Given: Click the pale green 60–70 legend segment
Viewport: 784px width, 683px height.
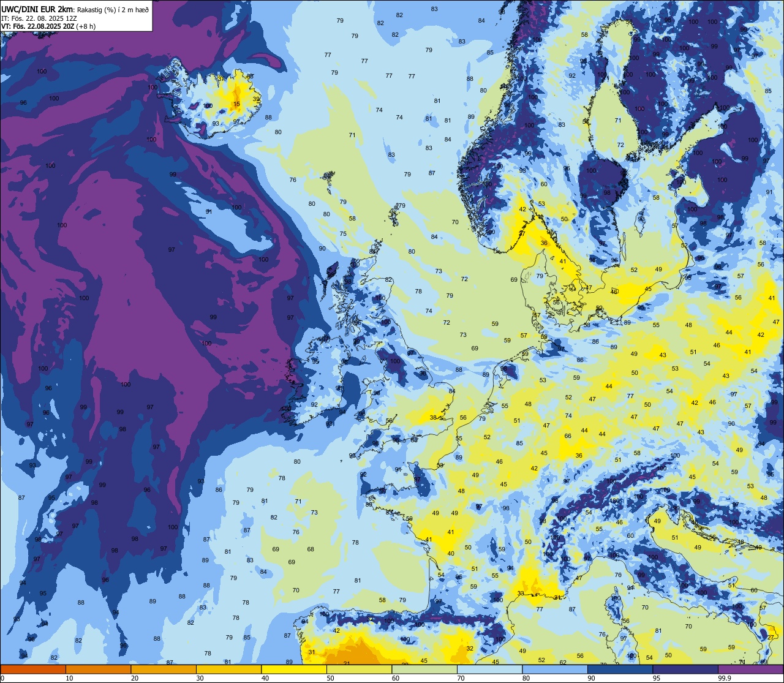Looking at the screenshot, I should (x=424, y=669).
